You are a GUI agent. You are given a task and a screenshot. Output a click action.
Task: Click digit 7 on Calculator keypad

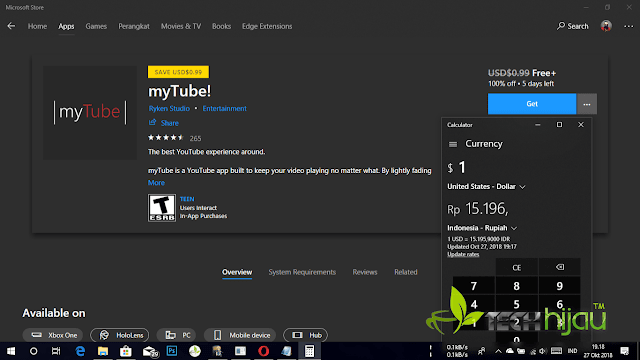pyautogui.click(x=473, y=286)
